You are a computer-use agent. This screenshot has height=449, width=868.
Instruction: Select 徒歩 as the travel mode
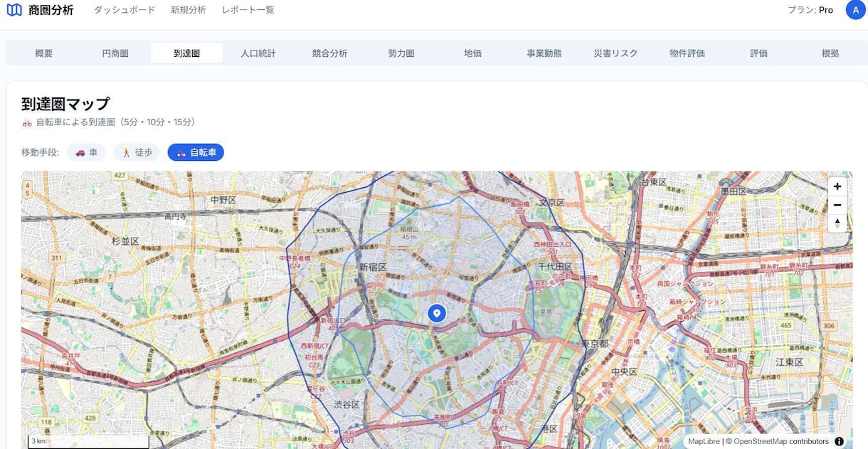coord(137,152)
